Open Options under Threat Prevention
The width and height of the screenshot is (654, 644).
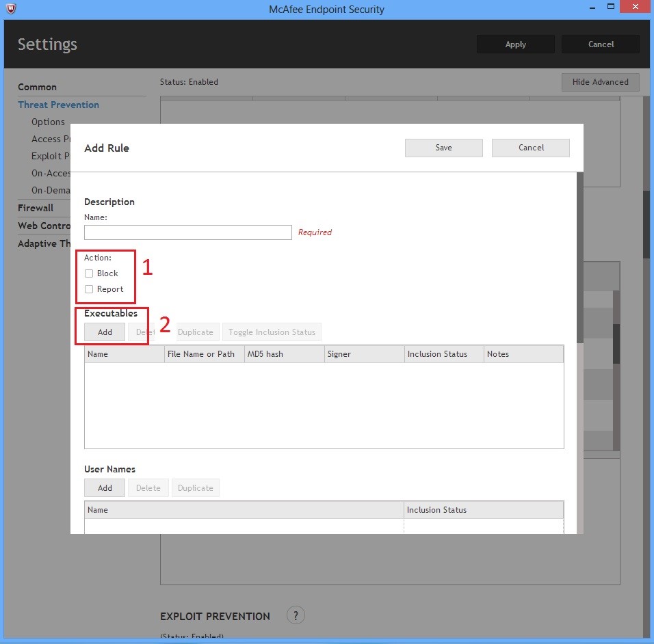(48, 122)
